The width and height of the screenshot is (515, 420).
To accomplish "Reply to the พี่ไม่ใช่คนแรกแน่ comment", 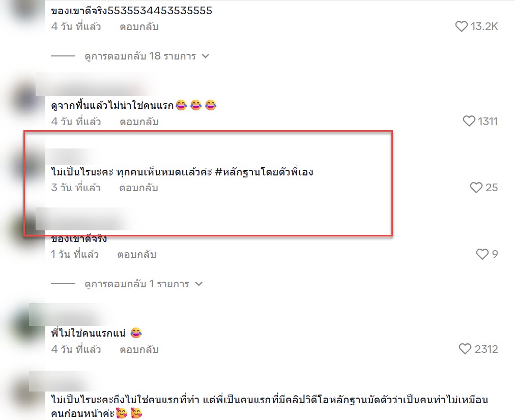I will point(139,349).
